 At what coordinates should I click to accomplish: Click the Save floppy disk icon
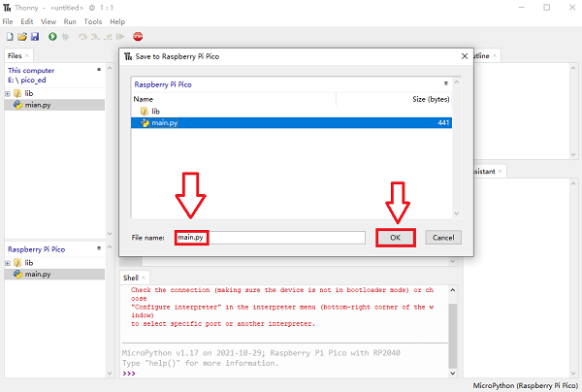point(35,36)
